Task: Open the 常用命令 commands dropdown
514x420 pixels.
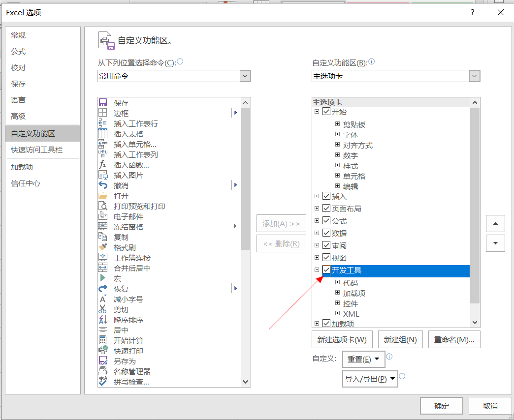Action: pyautogui.click(x=245, y=76)
